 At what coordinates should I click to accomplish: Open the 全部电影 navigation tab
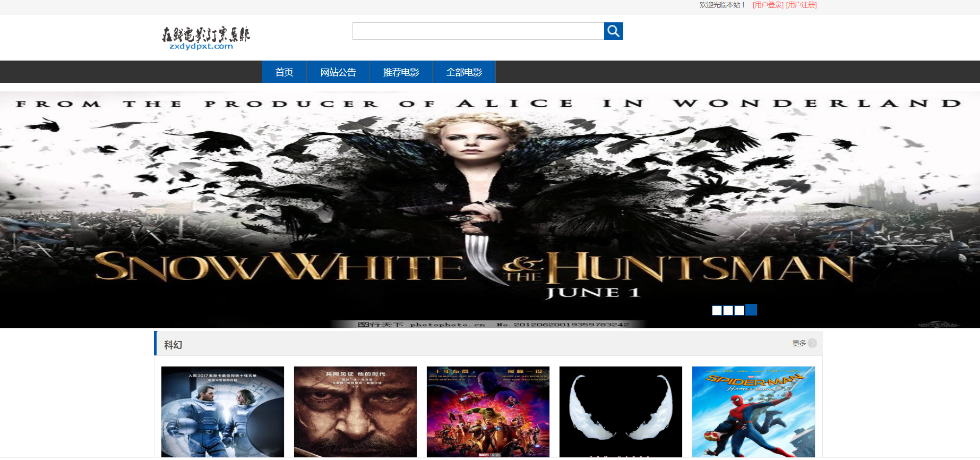(464, 72)
